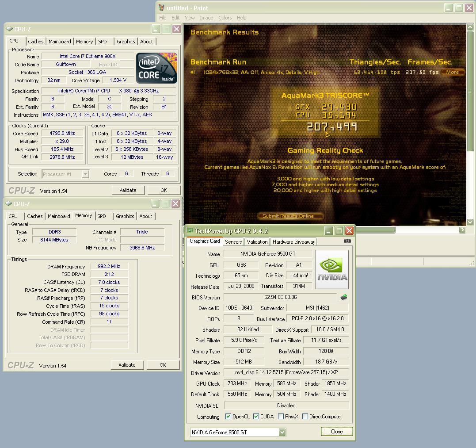Click the Bandwidth 18.7 GB/s field
Image resolution: width=476 pixels, height=448 pixels.
point(326,362)
